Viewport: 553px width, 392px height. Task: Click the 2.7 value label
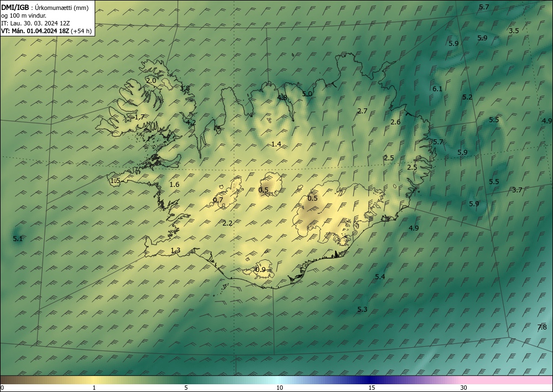coord(363,111)
